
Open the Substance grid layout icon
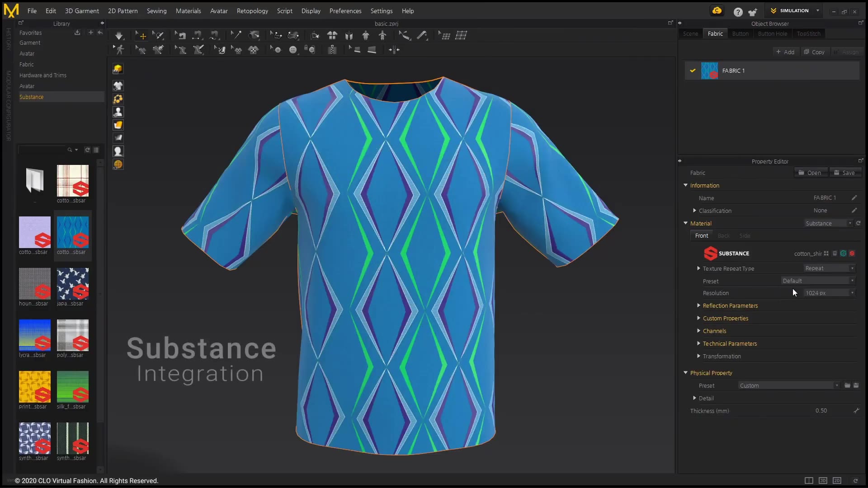point(826,253)
